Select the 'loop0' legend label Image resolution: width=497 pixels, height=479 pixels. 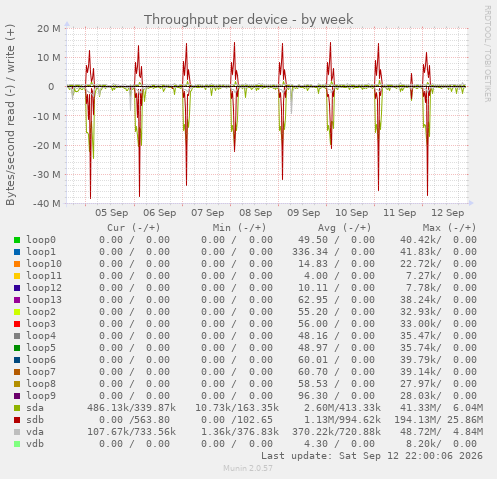click(41, 240)
